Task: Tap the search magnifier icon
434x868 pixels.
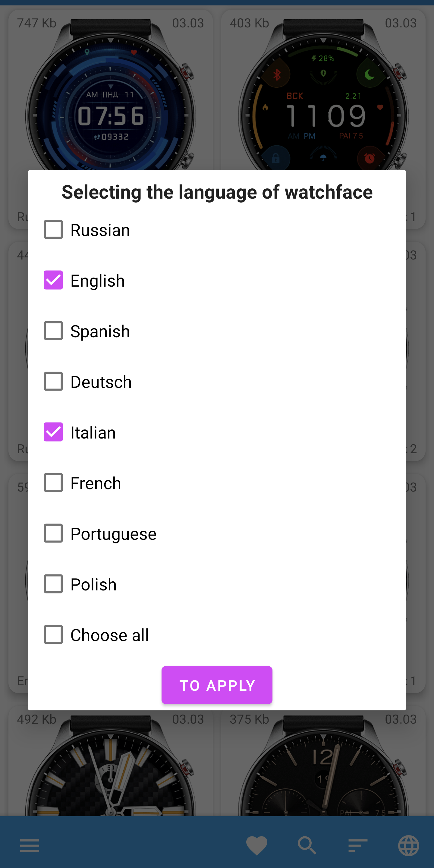Action: [307, 845]
